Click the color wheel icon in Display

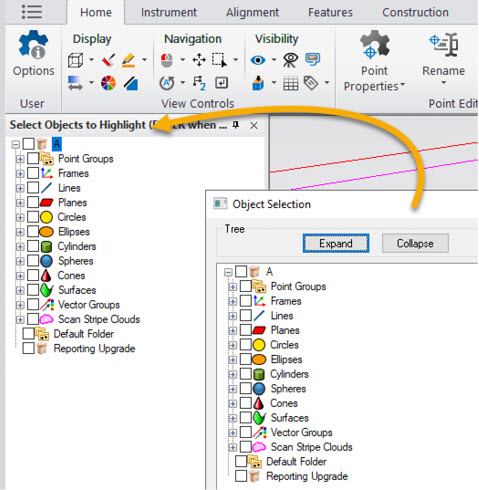click(x=108, y=83)
